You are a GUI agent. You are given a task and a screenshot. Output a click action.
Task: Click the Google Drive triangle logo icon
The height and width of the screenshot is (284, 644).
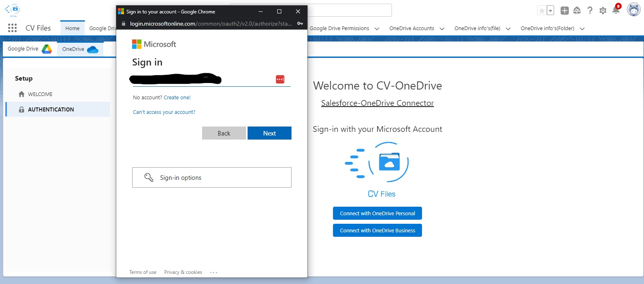[x=47, y=49]
